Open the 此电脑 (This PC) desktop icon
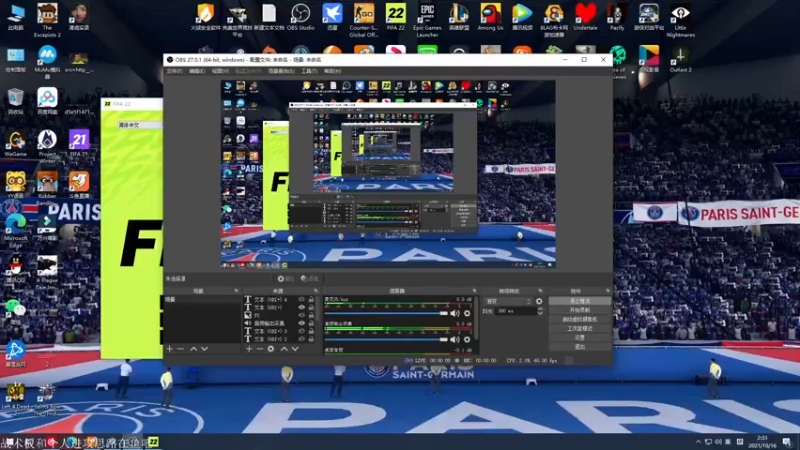The image size is (800, 450). pos(16,17)
